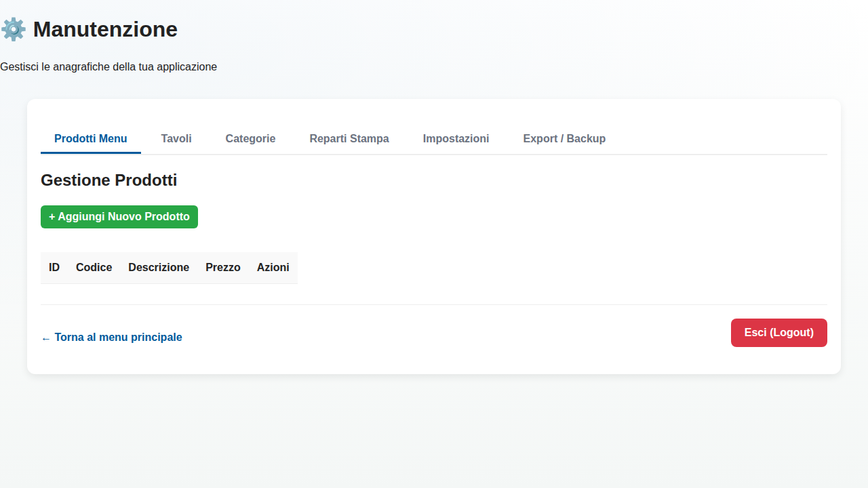Viewport: 868px width, 488px height.
Task: Click the Gestisci le anagrafiche subtitle text
Action: coord(108,67)
